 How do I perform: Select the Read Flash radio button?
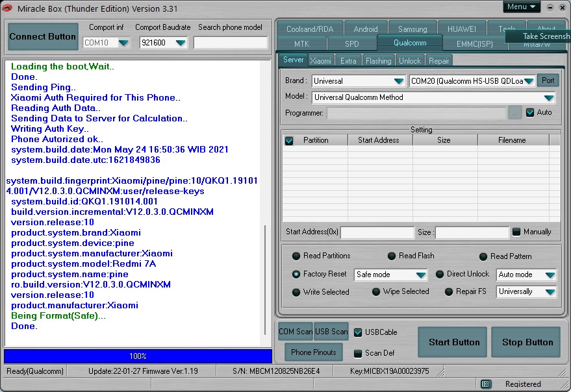pyautogui.click(x=392, y=256)
